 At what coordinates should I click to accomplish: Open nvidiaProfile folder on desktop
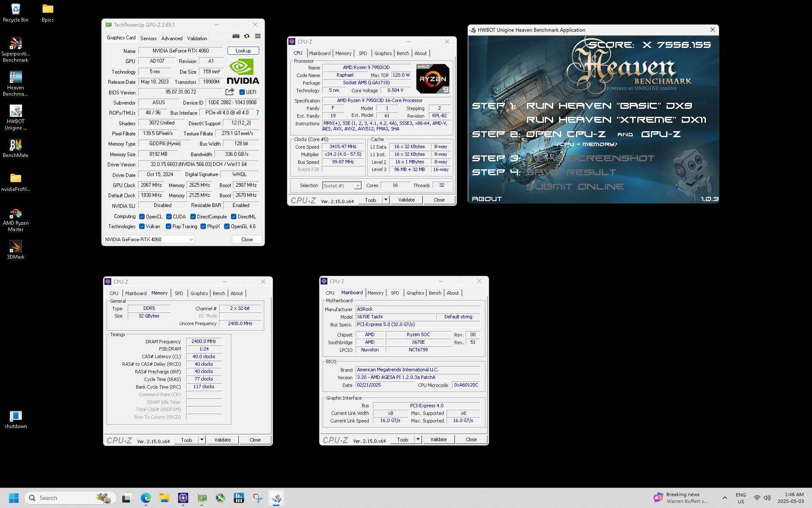tap(16, 182)
